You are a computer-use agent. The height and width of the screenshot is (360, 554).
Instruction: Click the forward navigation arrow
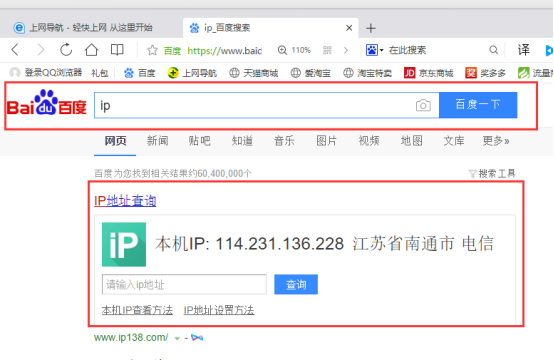[41, 50]
